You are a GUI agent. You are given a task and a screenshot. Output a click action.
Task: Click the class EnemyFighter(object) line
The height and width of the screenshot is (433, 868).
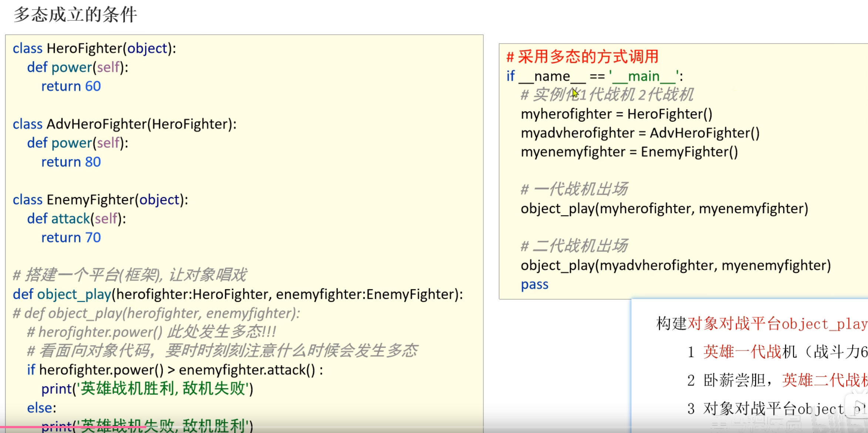pyautogui.click(x=100, y=200)
